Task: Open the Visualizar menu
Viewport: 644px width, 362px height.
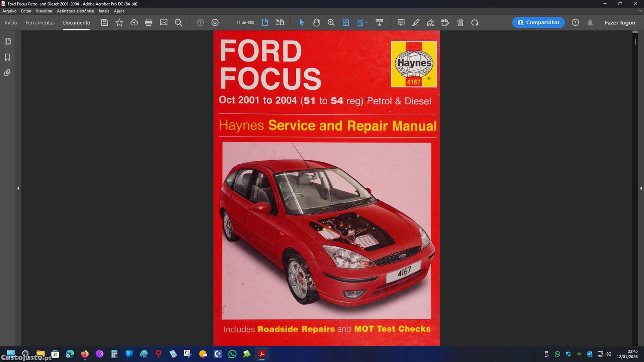Action: (44, 11)
